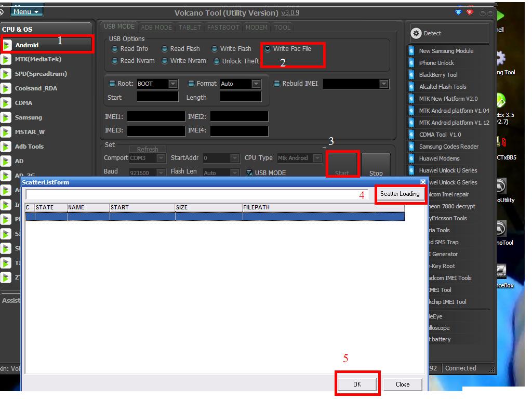The width and height of the screenshot is (532, 399).
Task: Click MTK Android platform V1.04 icon
Action: coord(411,111)
